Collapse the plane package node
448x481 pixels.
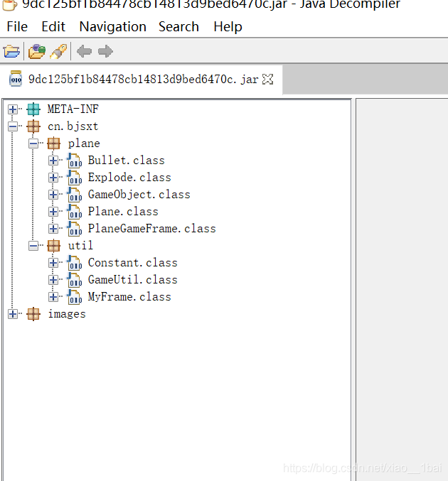pos(33,144)
